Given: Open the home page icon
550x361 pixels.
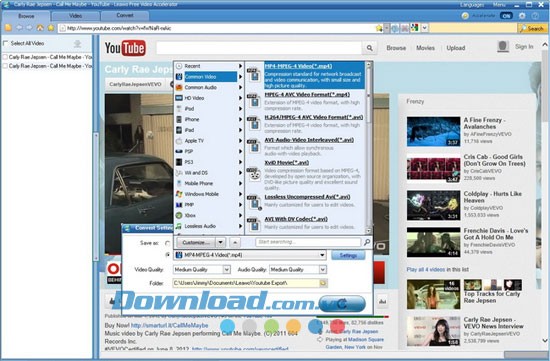Looking at the screenshot, I should click(x=40, y=28).
